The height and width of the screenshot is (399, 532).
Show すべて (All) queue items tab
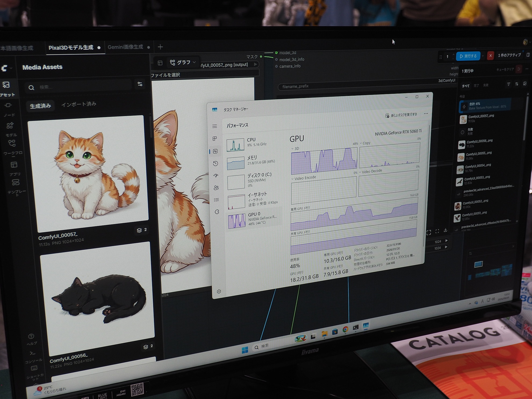point(466,86)
